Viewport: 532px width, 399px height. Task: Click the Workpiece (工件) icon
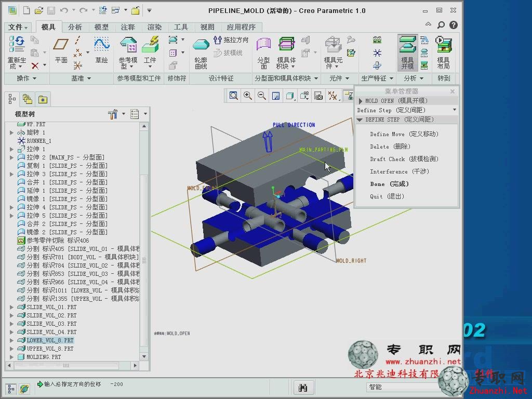point(150,45)
